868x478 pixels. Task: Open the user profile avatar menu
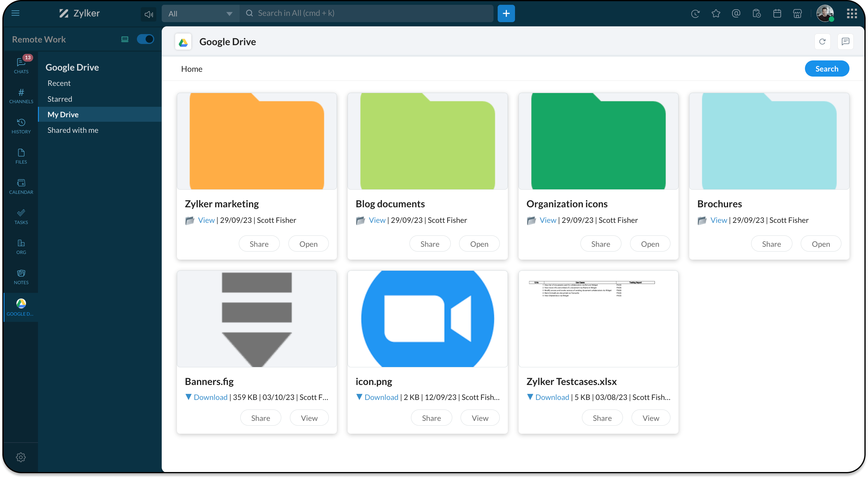[x=825, y=13]
